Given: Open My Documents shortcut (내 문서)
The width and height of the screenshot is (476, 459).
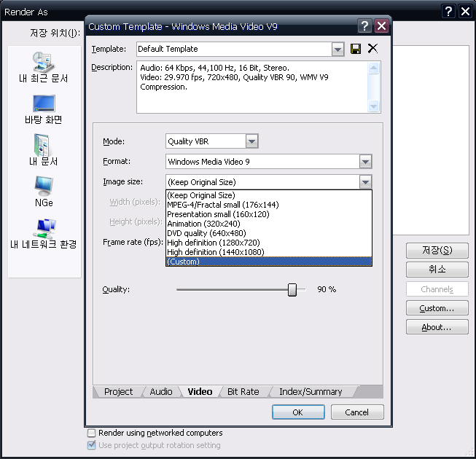Looking at the screenshot, I should [44, 150].
